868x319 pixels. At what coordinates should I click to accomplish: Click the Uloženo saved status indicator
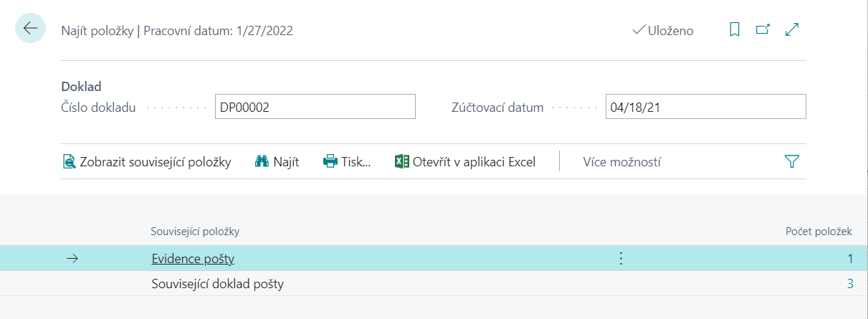point(663,31)
